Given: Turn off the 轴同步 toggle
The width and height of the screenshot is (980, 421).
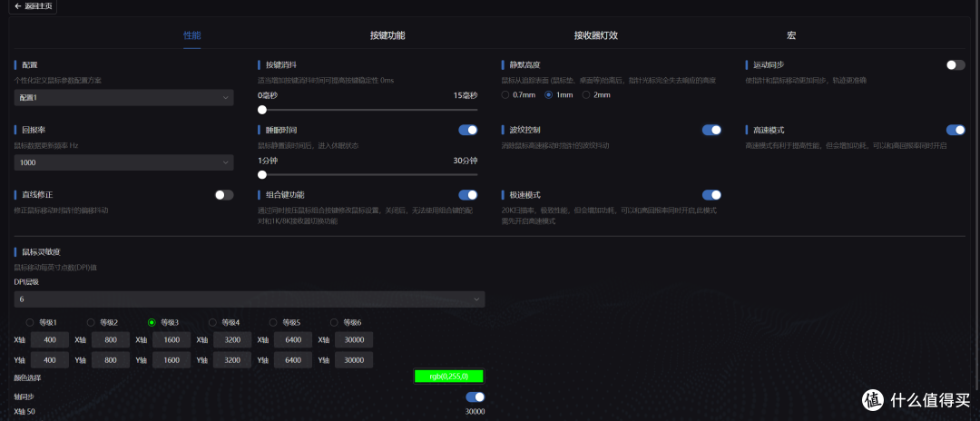Looking at the screenshot, I should tap(475, 397).
